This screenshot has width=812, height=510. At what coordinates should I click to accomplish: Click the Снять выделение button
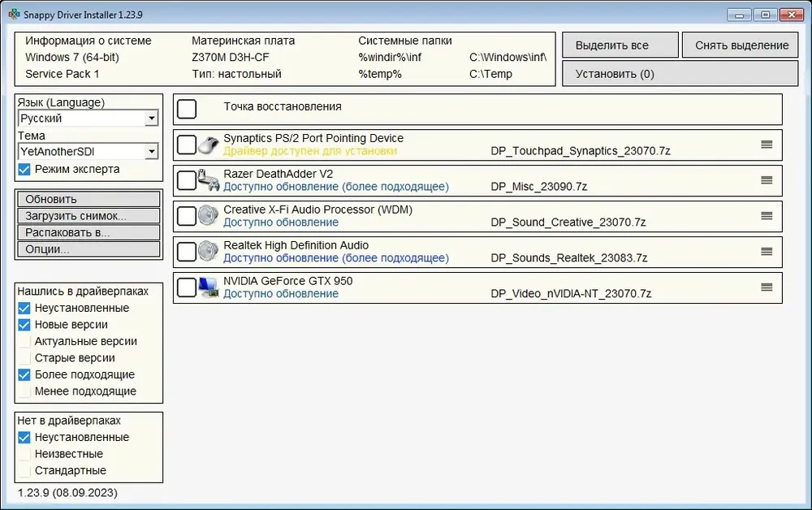pyautogui.click(x=741, y=45)
